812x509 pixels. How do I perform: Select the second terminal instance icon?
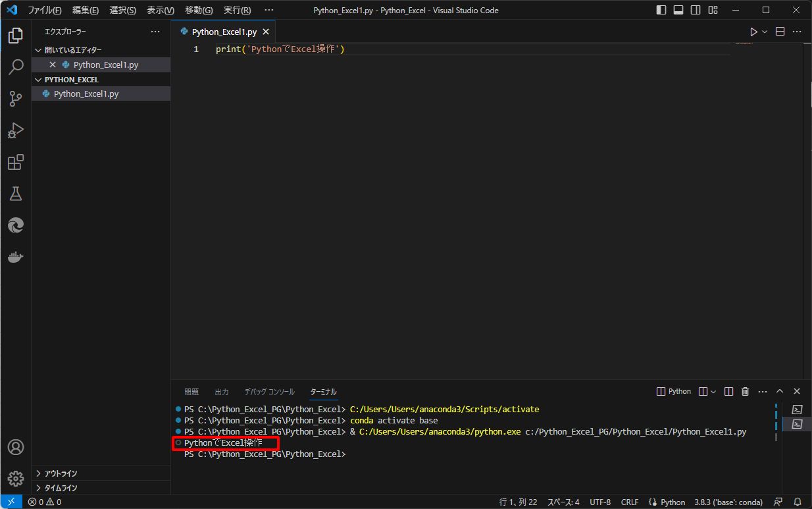(x=797, y=424)
